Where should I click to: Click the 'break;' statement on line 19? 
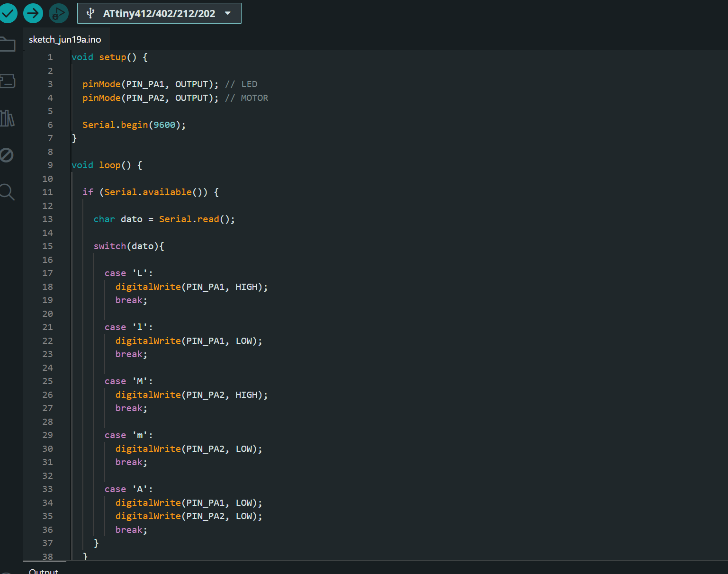132,300
